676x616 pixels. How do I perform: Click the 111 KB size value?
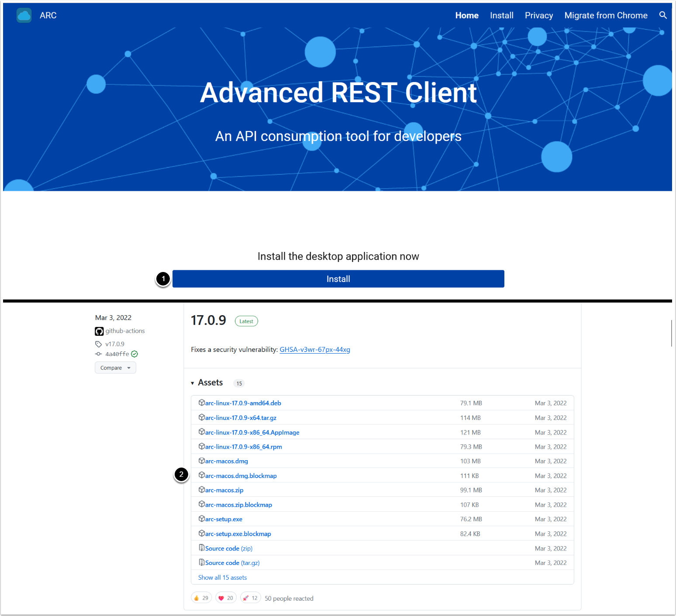(x=469, y=476)
